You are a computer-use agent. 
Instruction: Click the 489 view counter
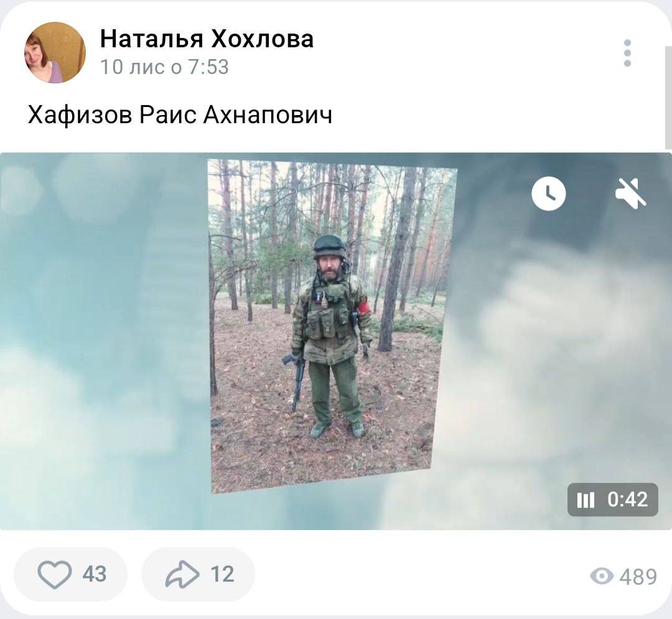pos(638,577)
